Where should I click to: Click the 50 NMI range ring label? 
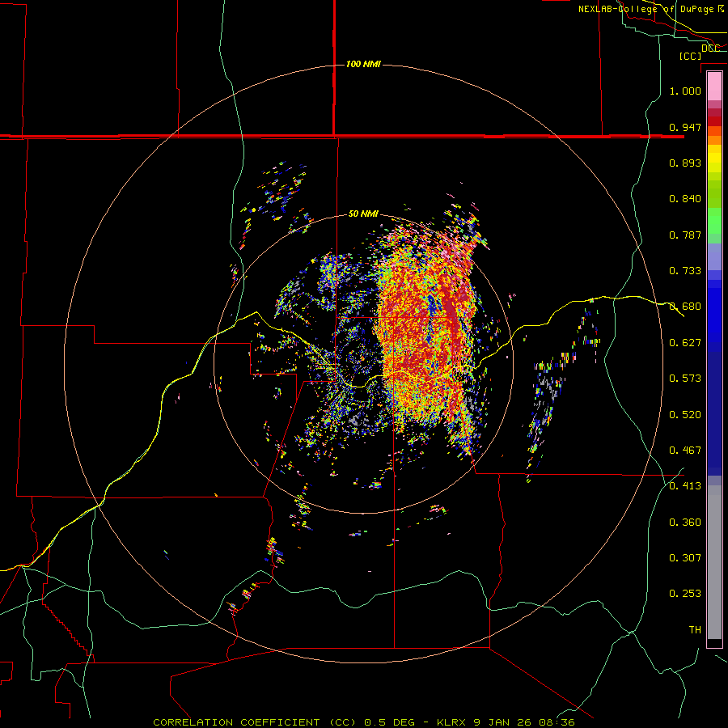pyautogui.click(x=363, y=214)
